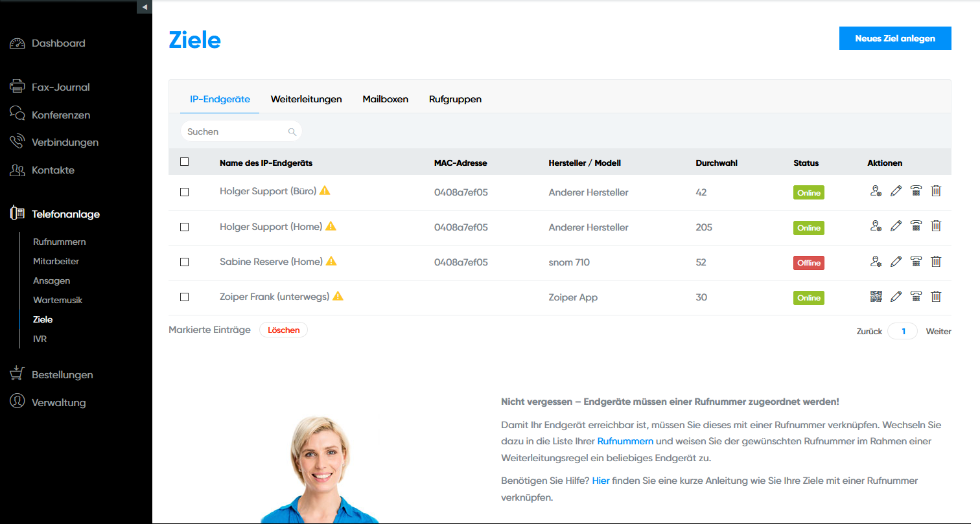Check the box for Holger Support (Büro)
The height and width of the screenshot is (524, 980).
tap(184, 192)
